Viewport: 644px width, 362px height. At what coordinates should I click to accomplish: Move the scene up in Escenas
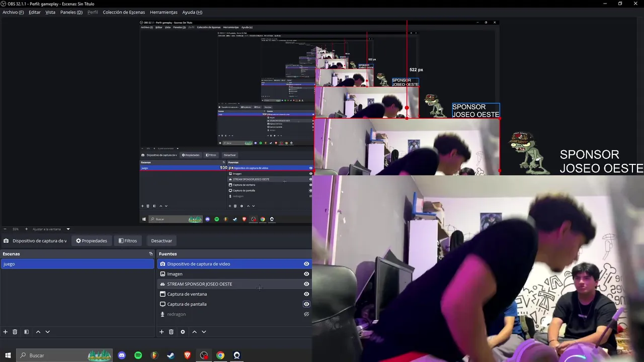pos(38,332)
